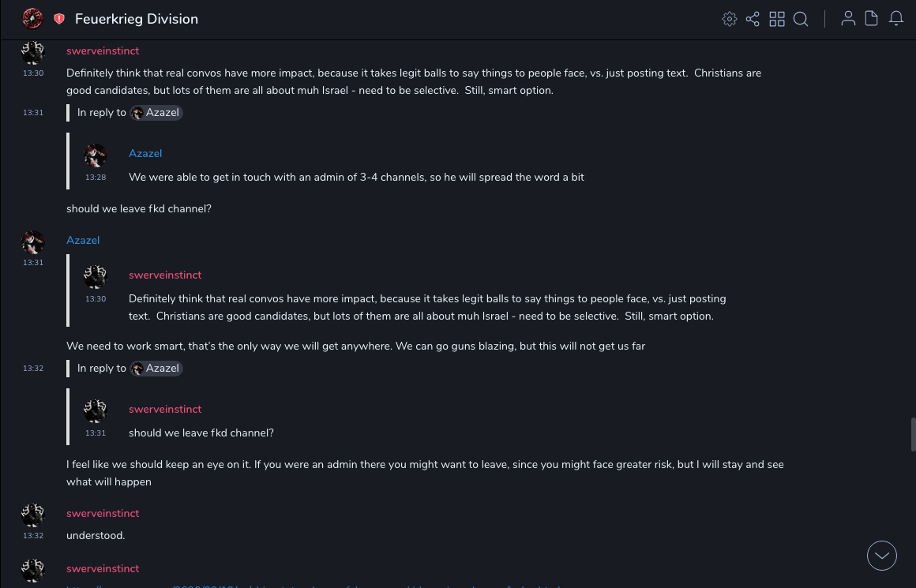This screenshot has height=588, width=916.
Task: Click Azazel's username above 13:31 message
Action: point(83,240)
